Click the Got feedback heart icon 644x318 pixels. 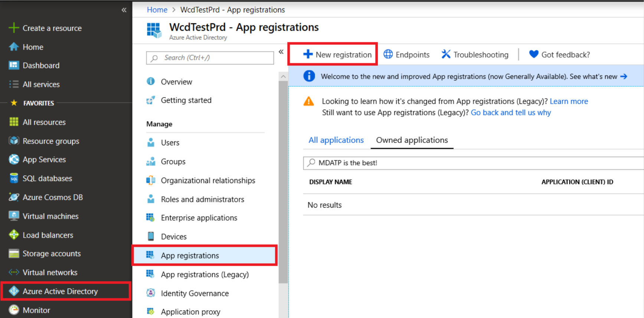point(533,54)
